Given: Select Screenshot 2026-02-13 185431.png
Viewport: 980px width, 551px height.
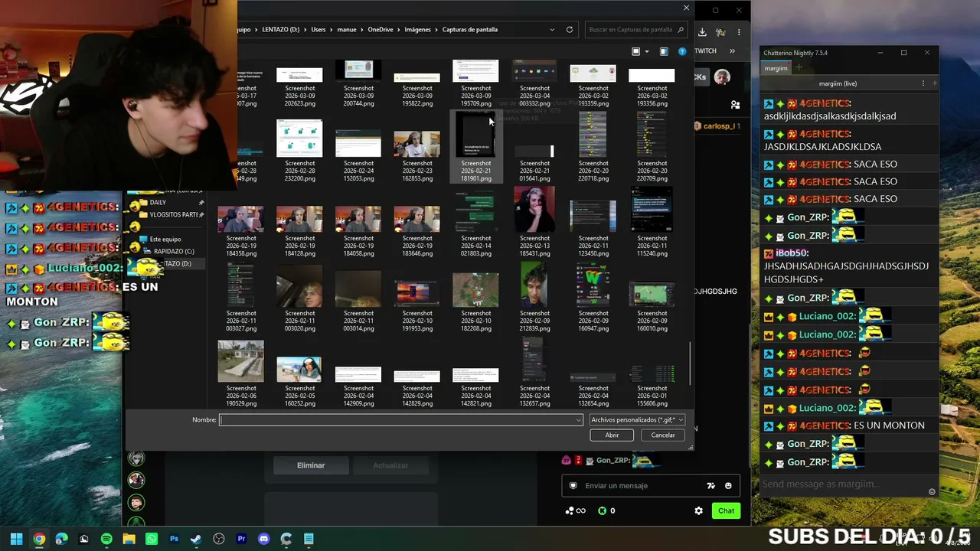Looking at the screenshot, I should point(534,222).
